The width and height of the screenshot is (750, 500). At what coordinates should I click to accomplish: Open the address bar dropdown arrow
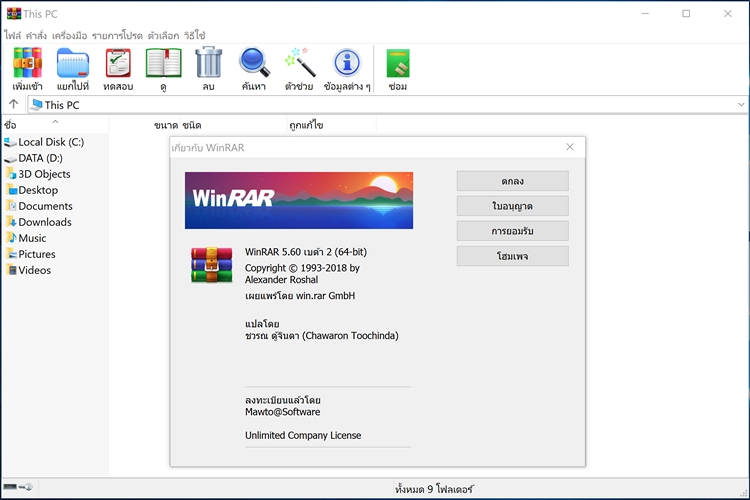(x=741, y=105)
